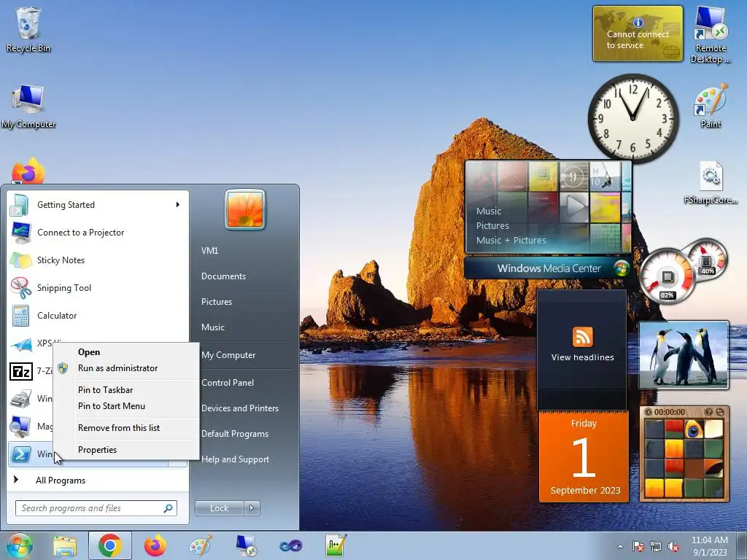
Task: Show hidden system tray icons
Action: (x=620, y=547)
